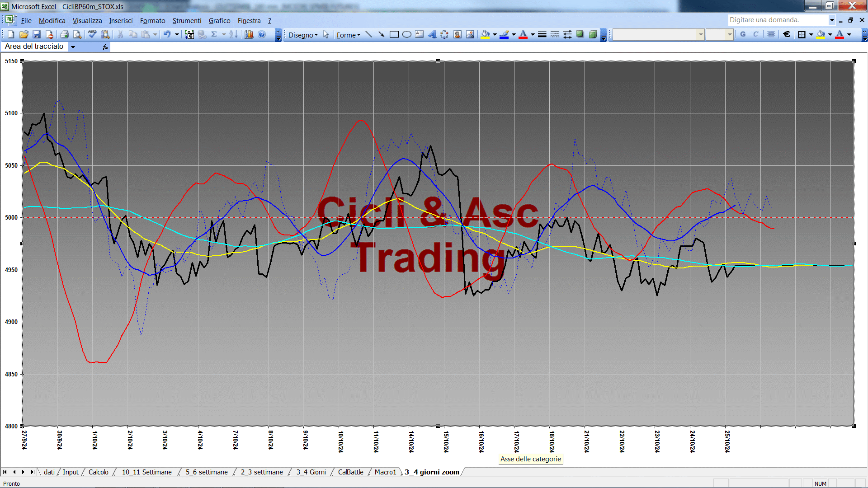Click the Permission icon on the toolbar
Image resolution: width=868 pixels, height=488 pixels.
tap(49, 34)
